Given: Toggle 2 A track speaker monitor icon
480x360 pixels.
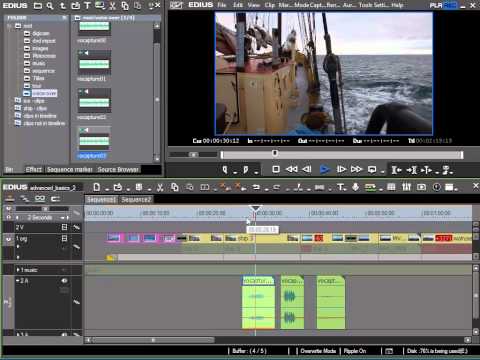Looking at the screenshot, I should [64, 281].
